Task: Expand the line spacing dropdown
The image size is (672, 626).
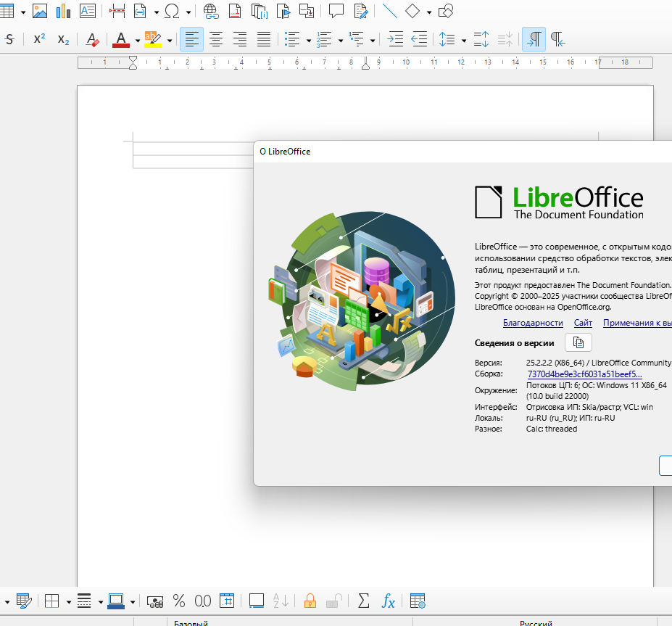Action: (x=464, y=40)
